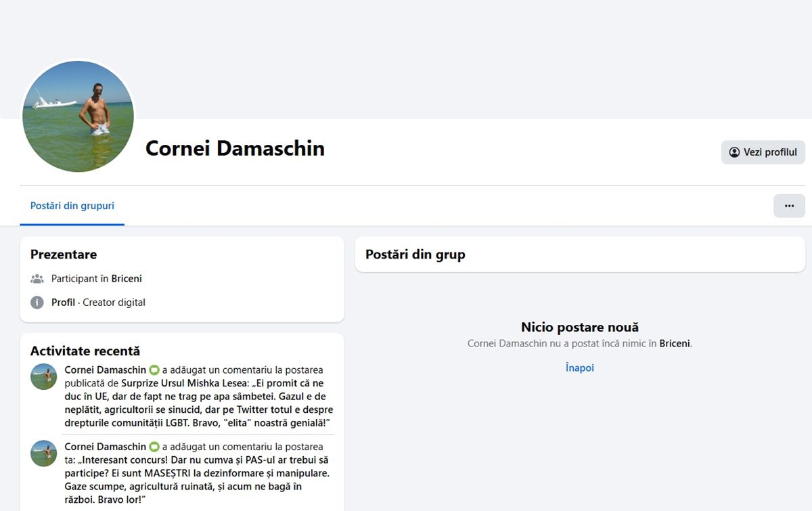Click the group members icon beside Participant
Screen dimensions: 812x511
37,279
